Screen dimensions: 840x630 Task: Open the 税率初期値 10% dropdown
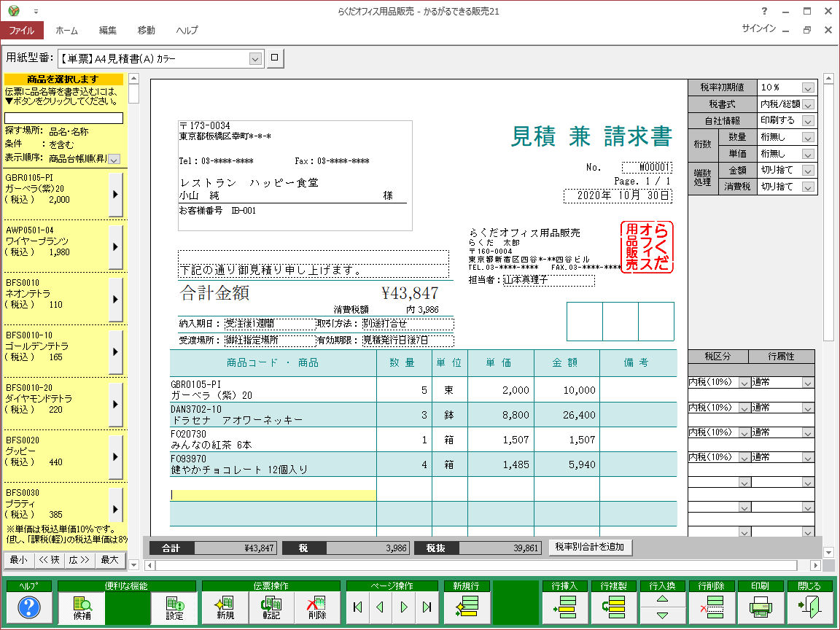(808, 87)
